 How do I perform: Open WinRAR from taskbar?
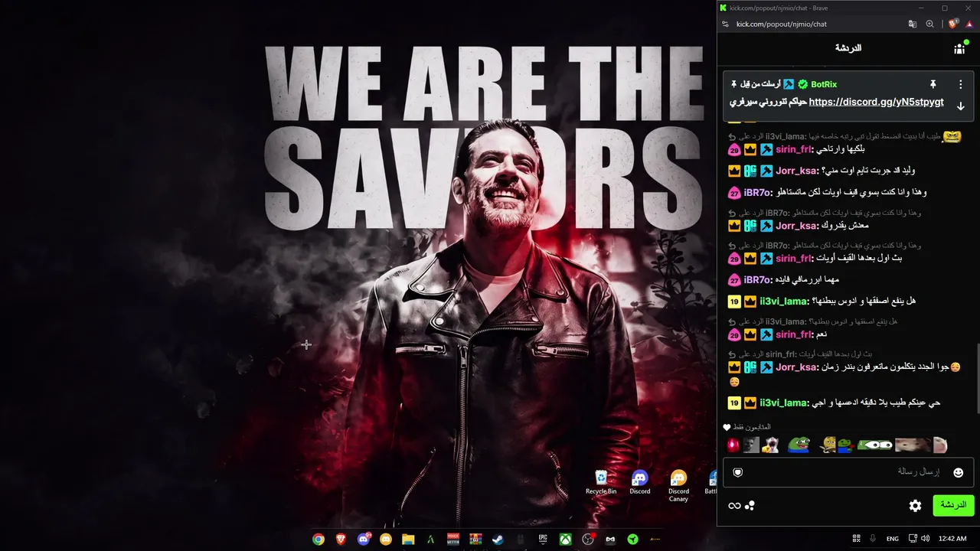(475, 539)
